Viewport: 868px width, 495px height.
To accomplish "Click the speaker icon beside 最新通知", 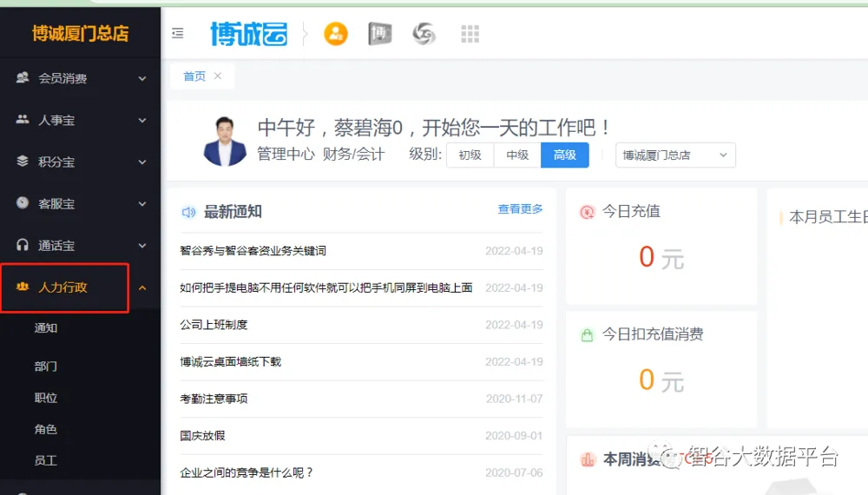I will [x=188, y=212].
